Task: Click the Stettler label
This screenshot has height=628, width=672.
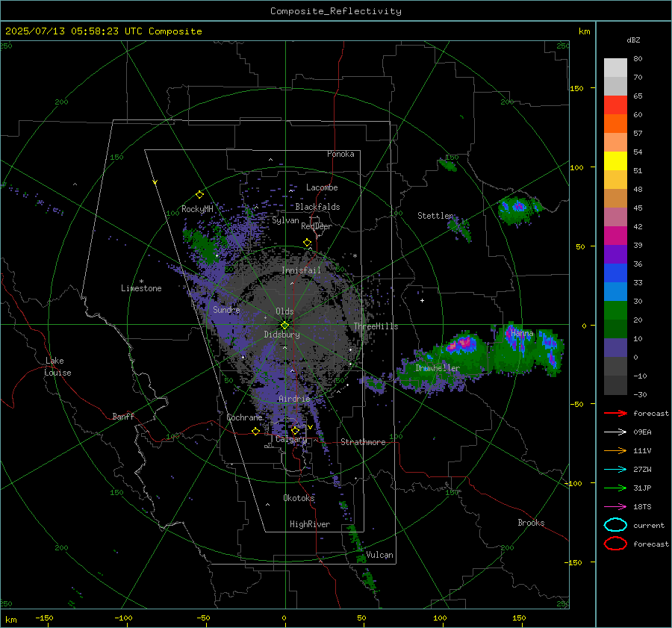Action: pos(435,216)
